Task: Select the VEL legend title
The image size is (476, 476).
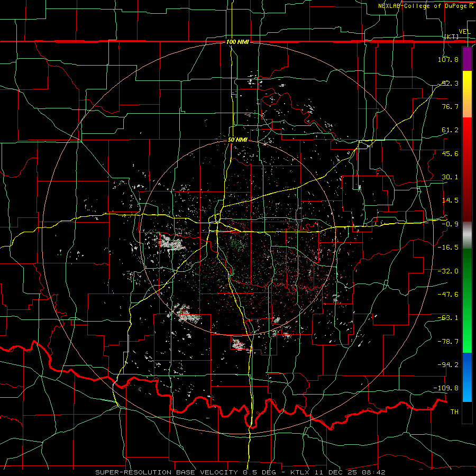Action: pos(464,32)
